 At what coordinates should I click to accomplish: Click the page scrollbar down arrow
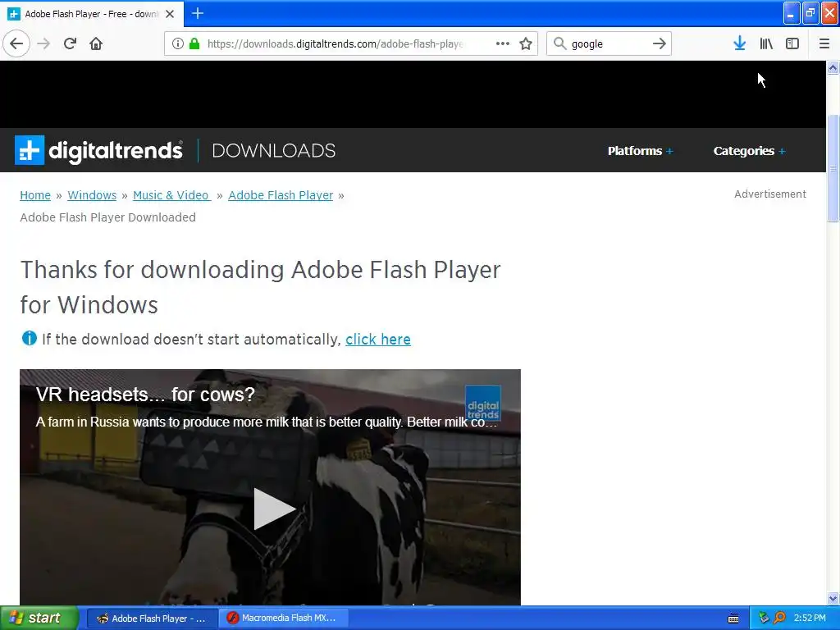[x=833, y=598]
